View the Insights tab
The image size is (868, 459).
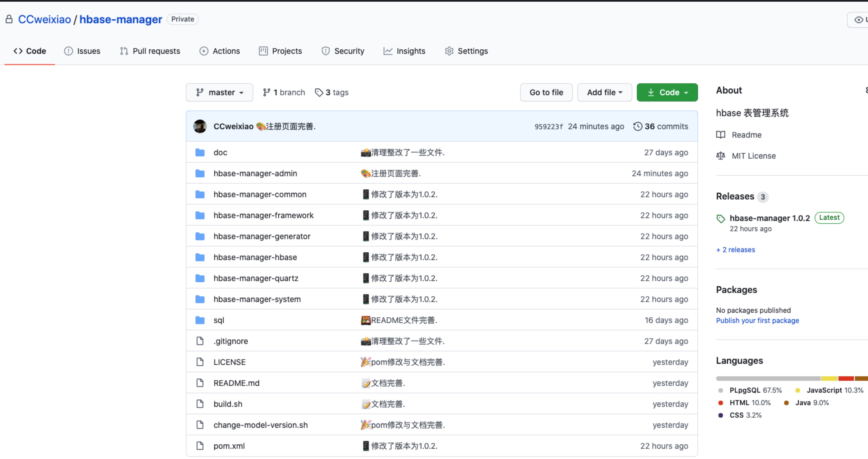point(404,51)
